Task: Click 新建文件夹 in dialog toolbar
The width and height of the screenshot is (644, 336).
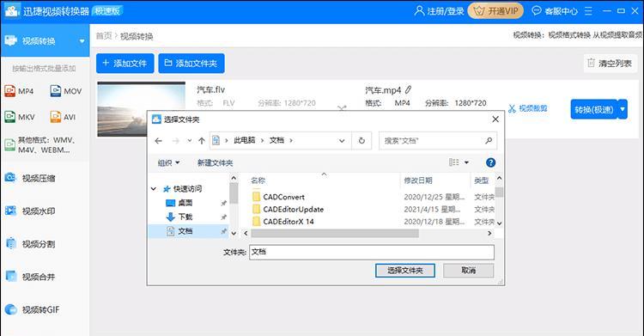Action: [215, 163]
